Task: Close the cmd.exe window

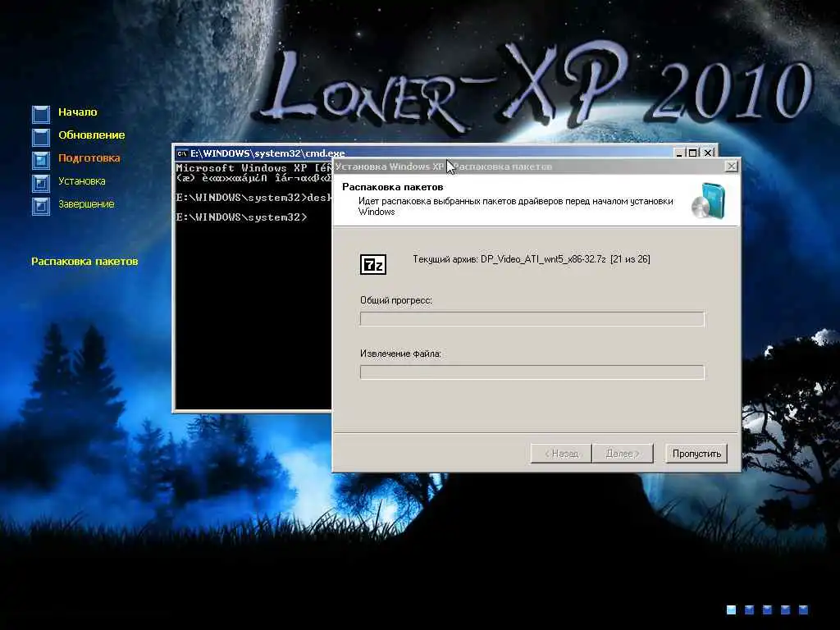Action: point(708,153)
